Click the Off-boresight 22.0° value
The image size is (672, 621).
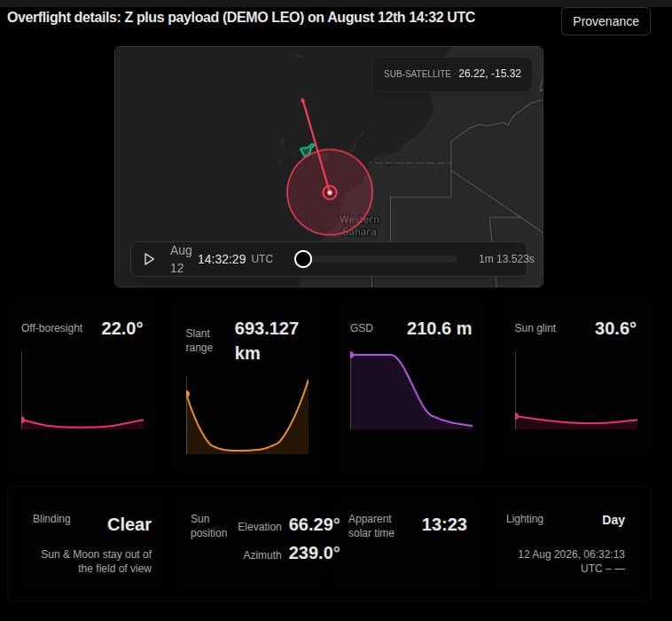click(x=122, y=328)
